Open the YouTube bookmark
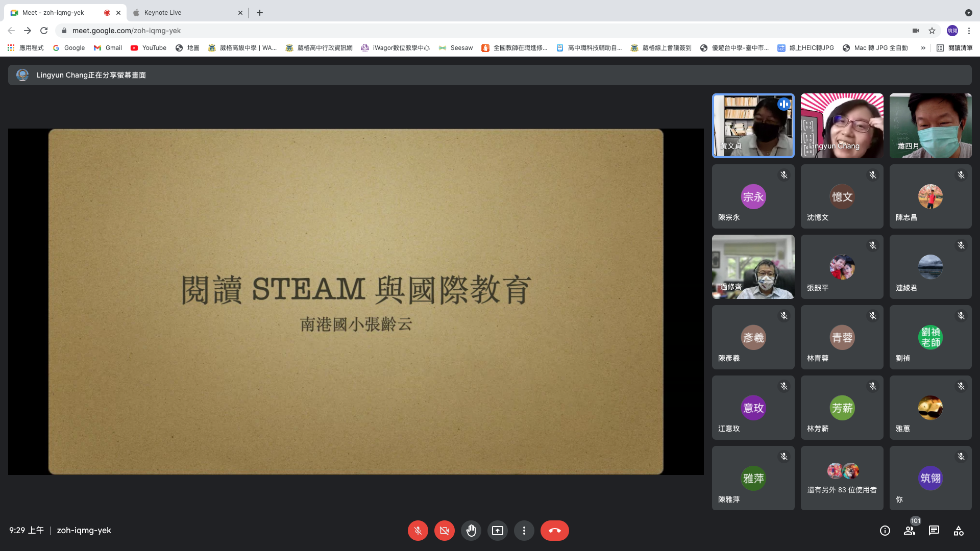This screenshot has height=551, width=980. pyautogui.click(x=149, y=48)
